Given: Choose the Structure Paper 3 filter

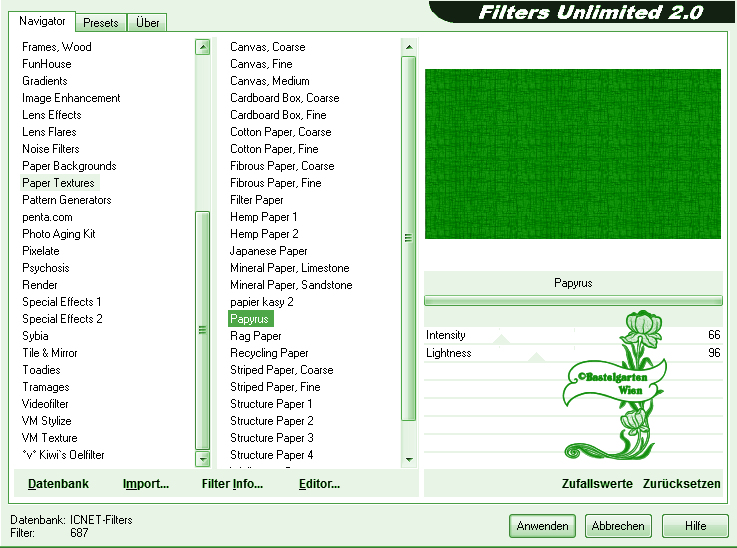Looking at the screenshot, I should click(x=272, y=438).
